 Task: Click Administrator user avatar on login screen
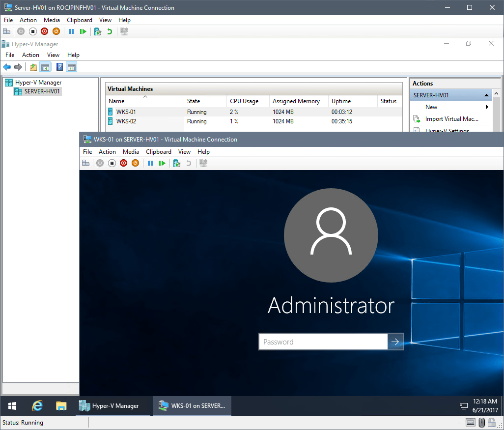pos(331,235)
